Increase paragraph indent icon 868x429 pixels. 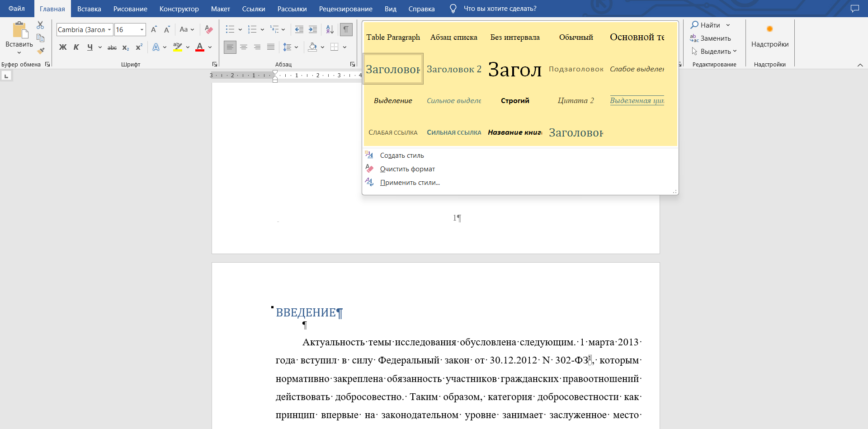pyautogui.click(x=313, y=30)
